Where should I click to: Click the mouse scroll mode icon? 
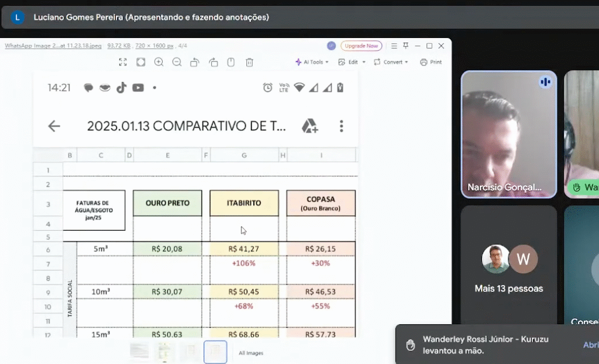(x=231, y=62)
